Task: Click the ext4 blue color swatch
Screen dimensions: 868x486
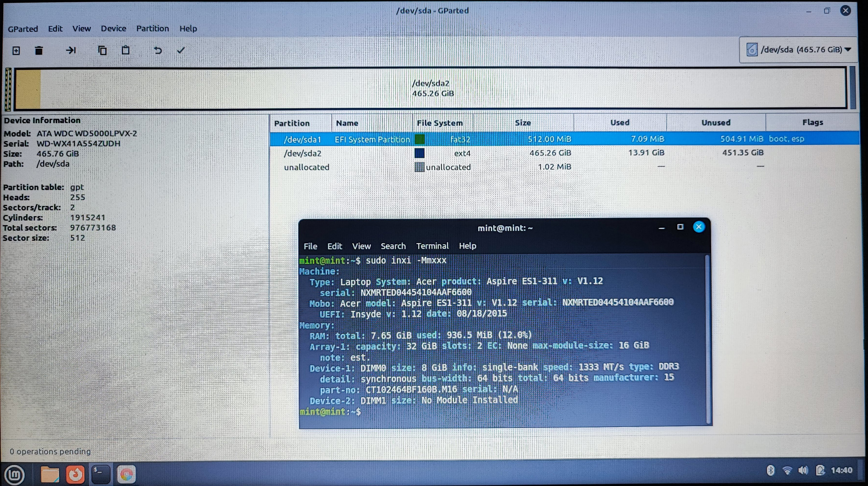Action: pos(419,153)
